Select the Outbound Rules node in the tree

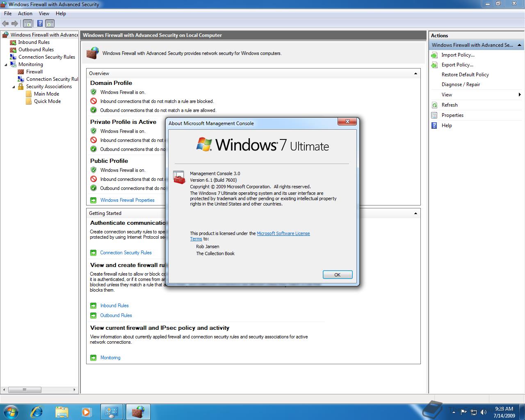click(x=36, y=50)
